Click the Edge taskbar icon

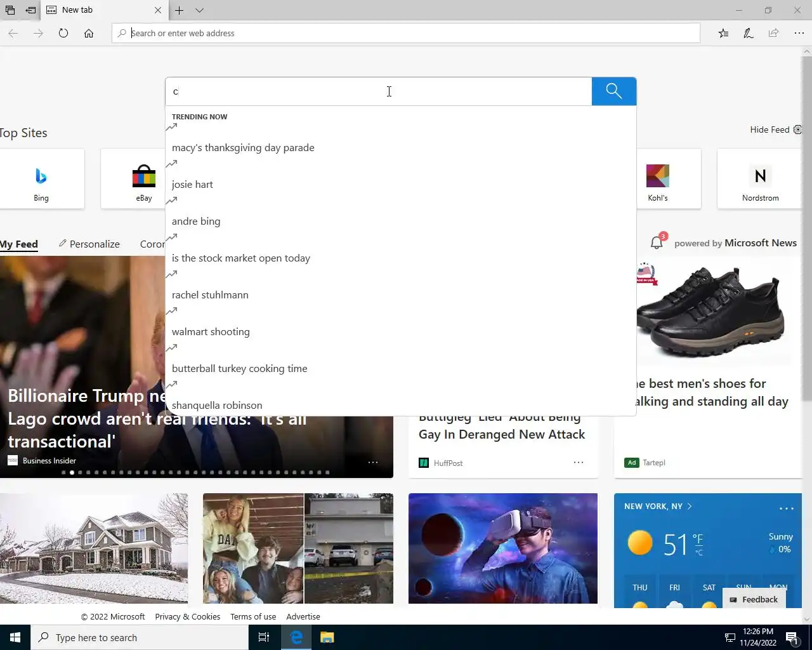pyautogui.click(x=296, y=637)
